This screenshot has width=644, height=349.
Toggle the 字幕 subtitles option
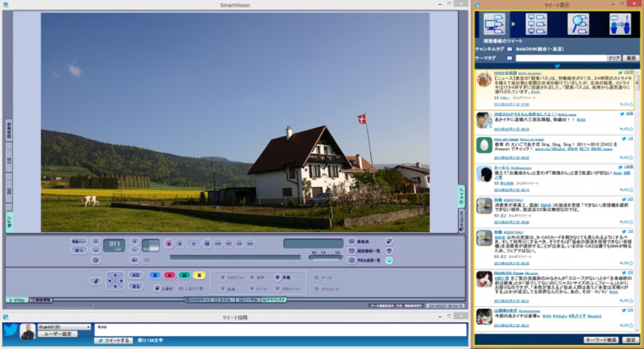tap(282, 278)
